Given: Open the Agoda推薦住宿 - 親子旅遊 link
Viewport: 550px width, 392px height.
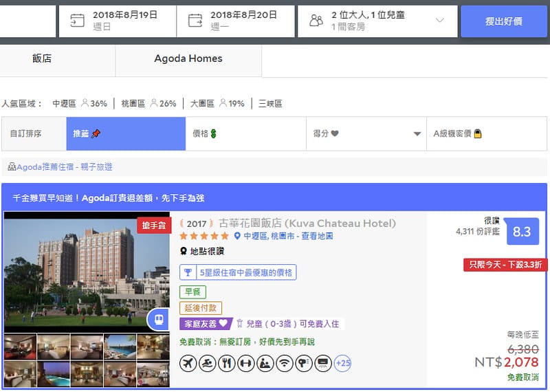Looking at the screenshot, I should (x=64, y=166).
